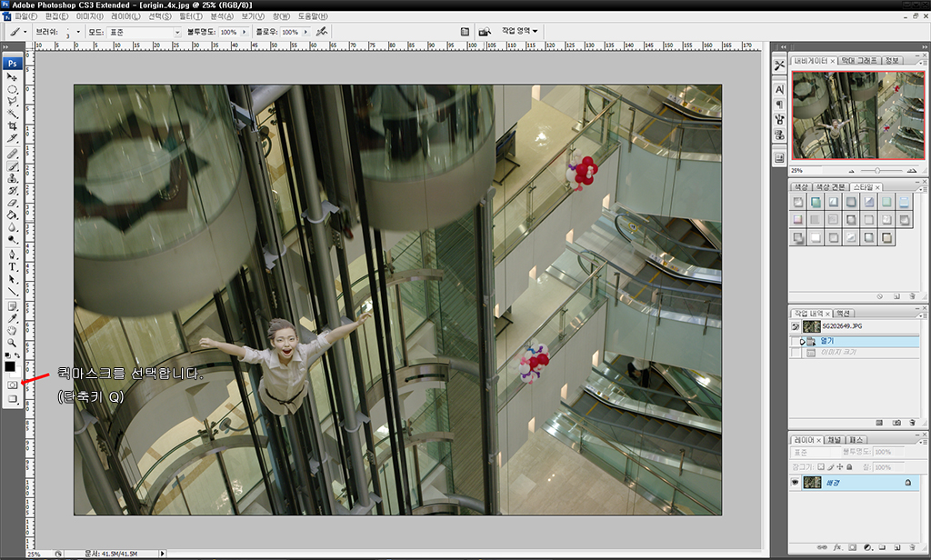Select the Paint Bucket tool
931x560 pixels.
(12, 215)
